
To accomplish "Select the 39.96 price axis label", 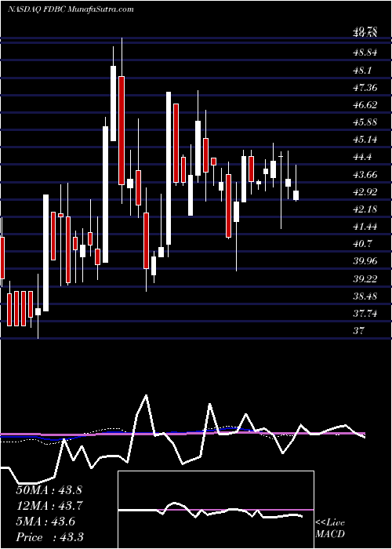I will pos(365,261).
